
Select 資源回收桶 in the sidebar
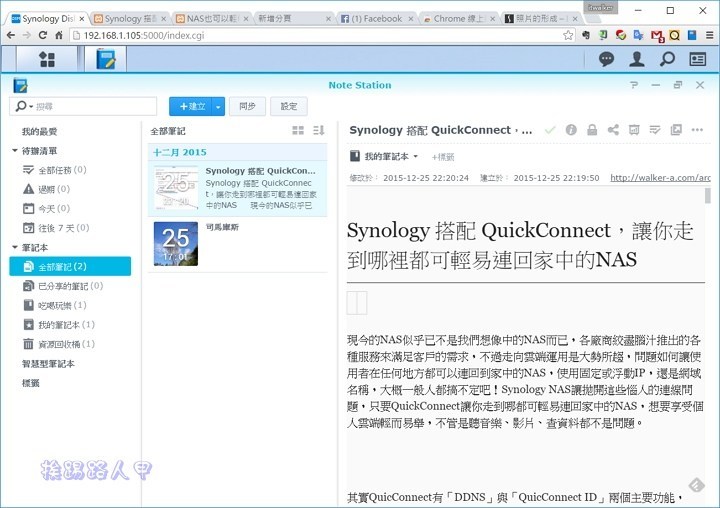coord(59,343)
